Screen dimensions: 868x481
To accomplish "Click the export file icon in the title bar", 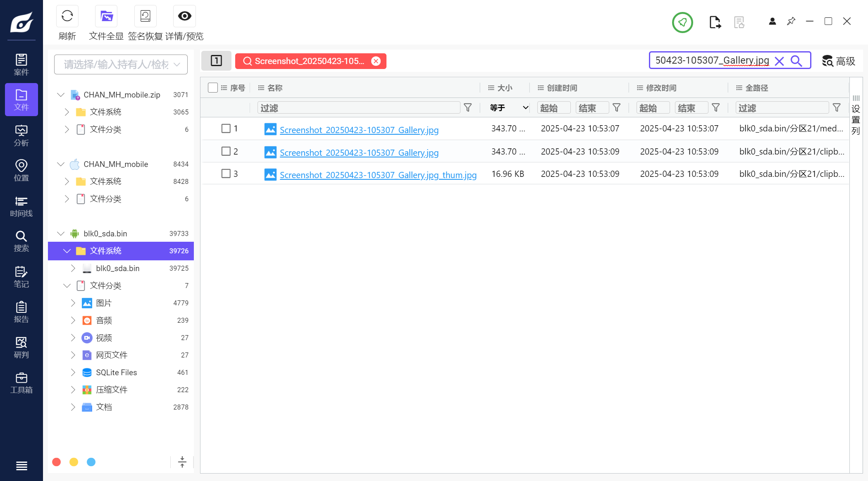I will [715, 22].
